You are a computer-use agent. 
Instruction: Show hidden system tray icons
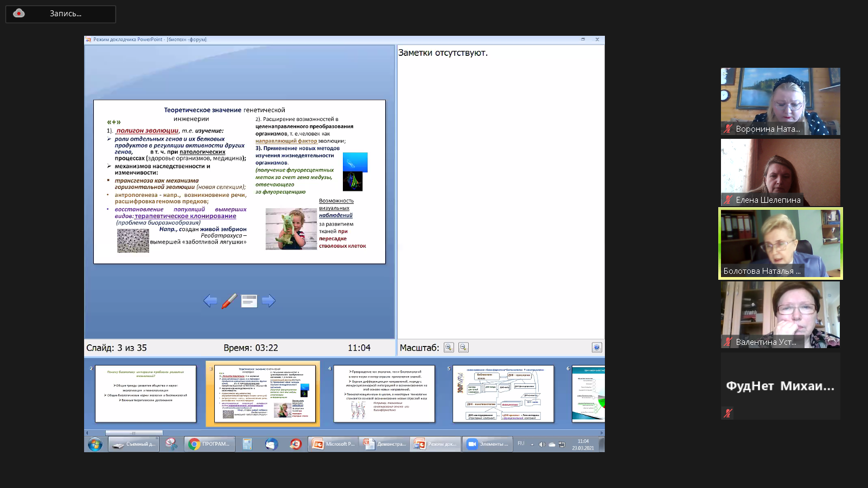tap(532, 444)
